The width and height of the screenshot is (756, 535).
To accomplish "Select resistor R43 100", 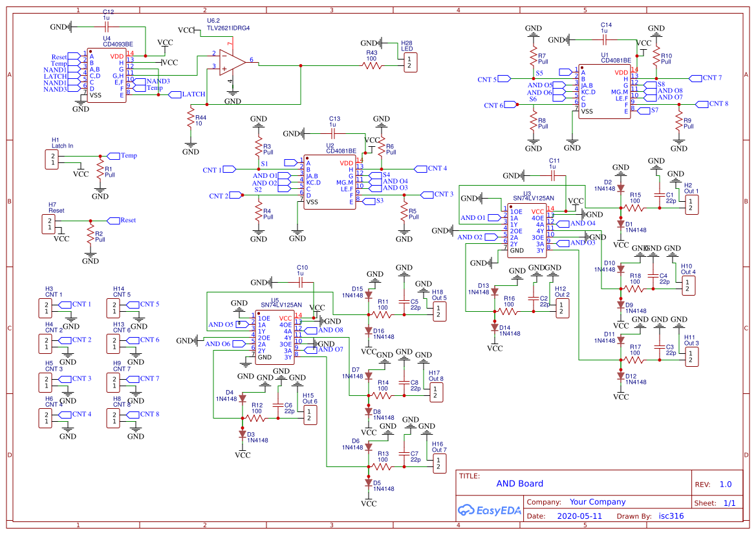I will click(x=371, y=65).
